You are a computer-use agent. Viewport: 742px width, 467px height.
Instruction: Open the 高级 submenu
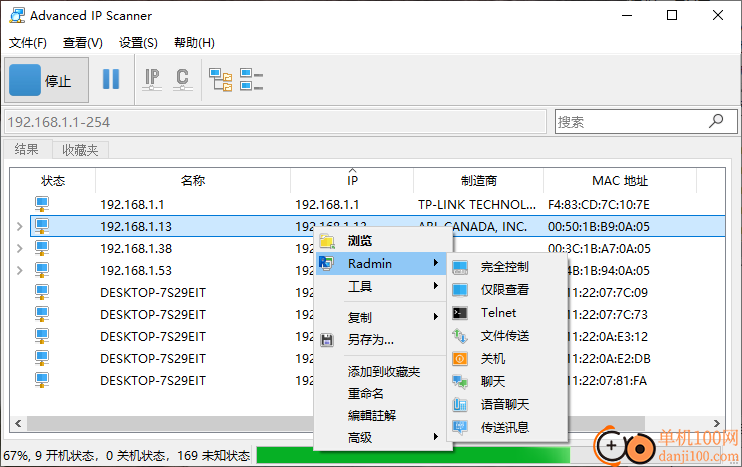click(380, 438)
